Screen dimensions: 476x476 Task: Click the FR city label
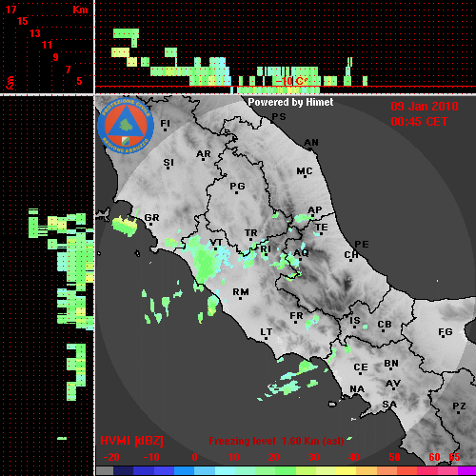(x=296, y=316)
